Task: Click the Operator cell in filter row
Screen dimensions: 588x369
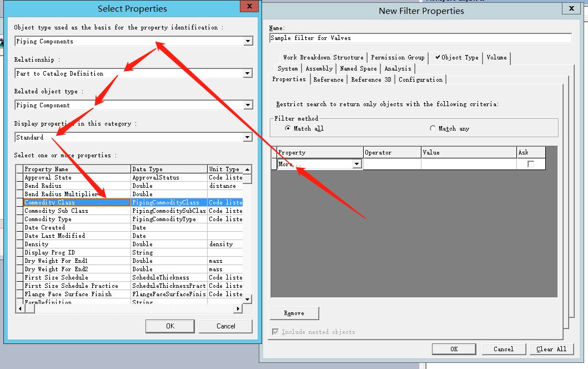Action: (392, 164)
